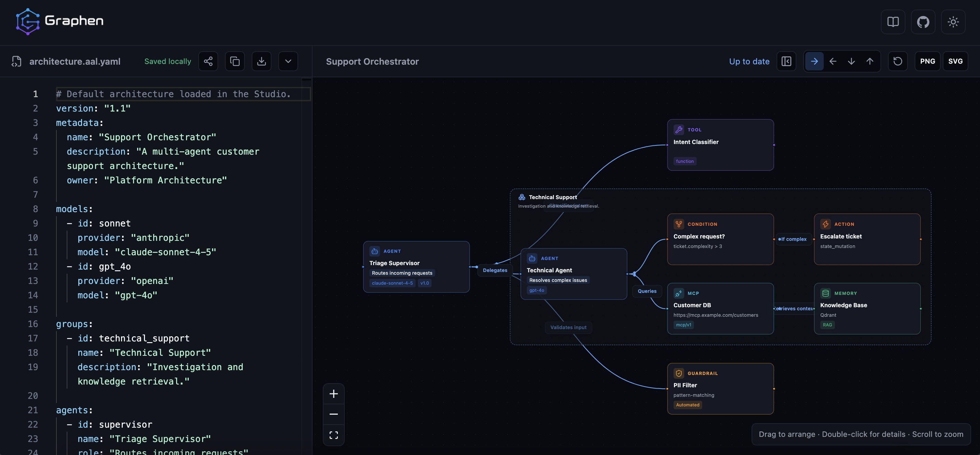Click the Queries edge label
980x455 pixels.
(x=647, y=291)
